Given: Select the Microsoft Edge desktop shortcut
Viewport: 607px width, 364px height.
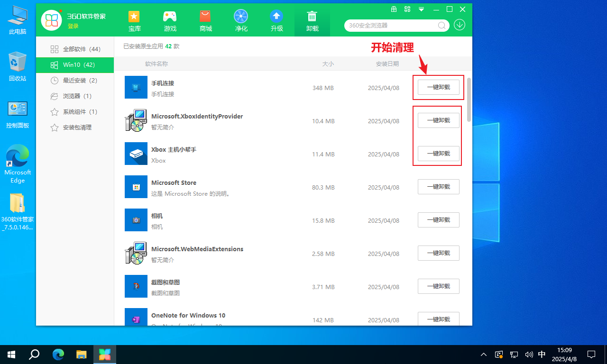Looking at the screenshot, I should (18, 164).
